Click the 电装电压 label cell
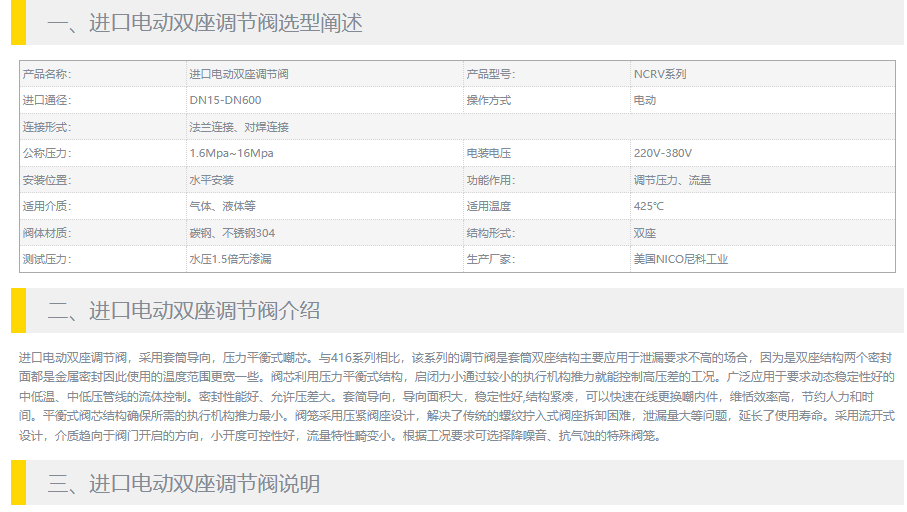 coord(489,153)
